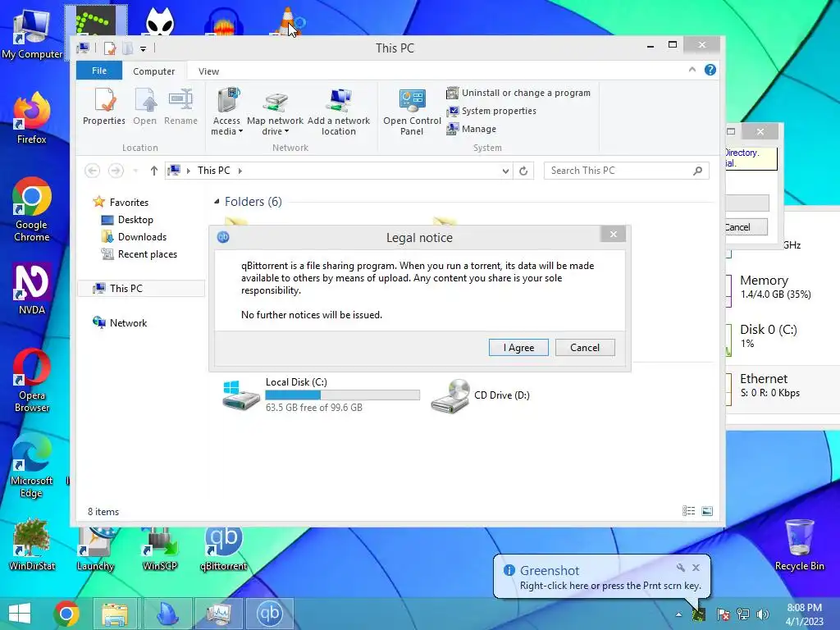Open the File ribbon tab
The image size is (840, 630).
point(99,71)
